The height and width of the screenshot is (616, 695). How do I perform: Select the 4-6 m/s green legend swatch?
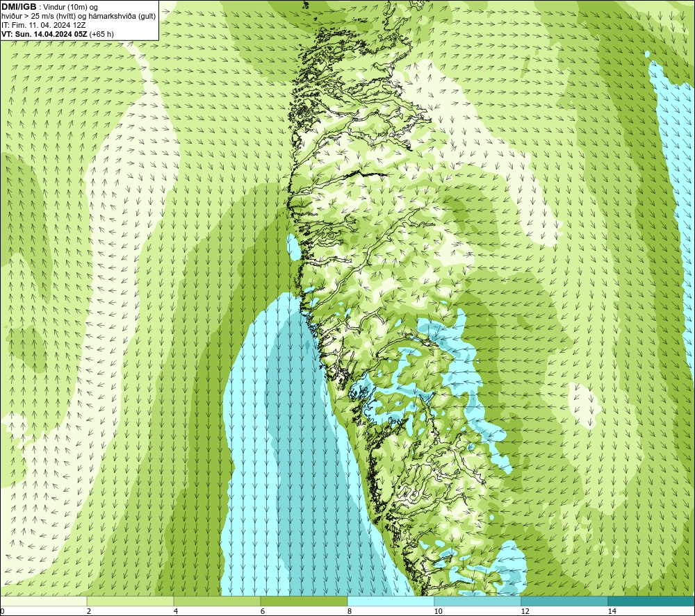pos(217,601)
